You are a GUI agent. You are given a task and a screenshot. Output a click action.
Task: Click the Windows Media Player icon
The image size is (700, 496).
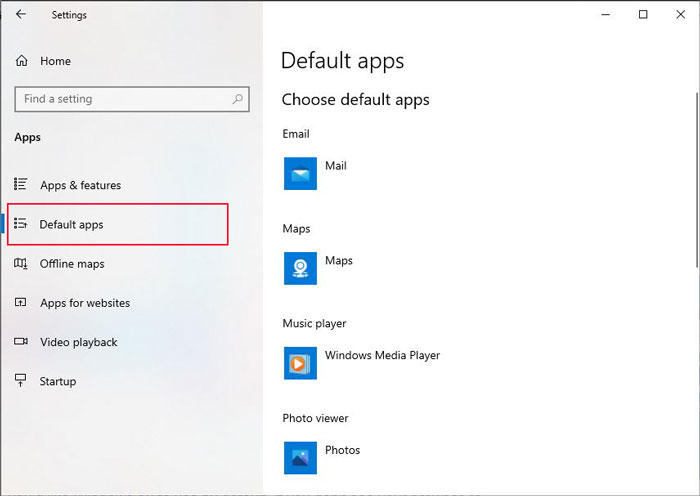[300, 363]
